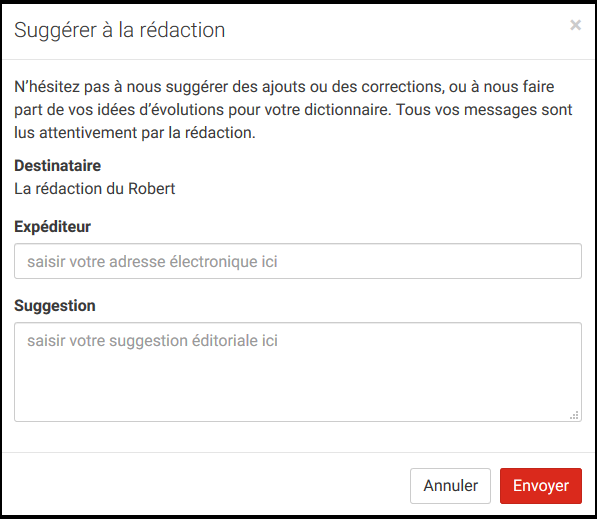Send the suggestion with Envoyer
This screenshot has height=519, width=597.
click(x=541, y=486)
